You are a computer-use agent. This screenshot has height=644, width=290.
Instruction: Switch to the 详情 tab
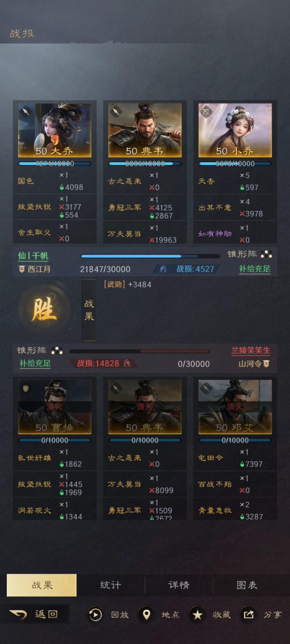179,585
